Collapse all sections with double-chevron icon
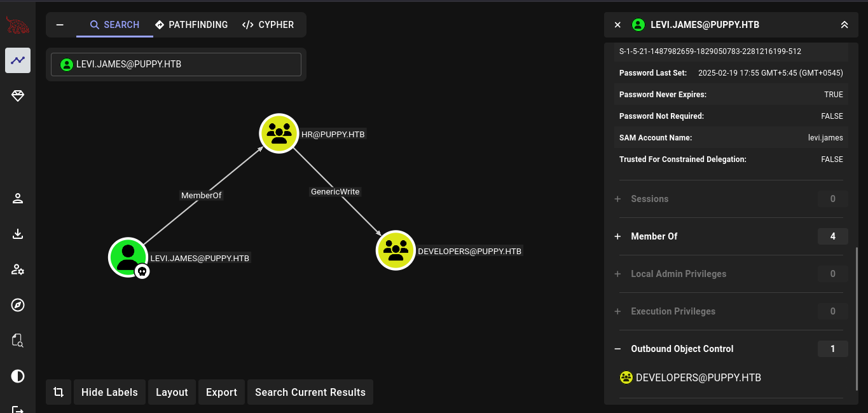The image size is (868, 413). click(844, 25)
